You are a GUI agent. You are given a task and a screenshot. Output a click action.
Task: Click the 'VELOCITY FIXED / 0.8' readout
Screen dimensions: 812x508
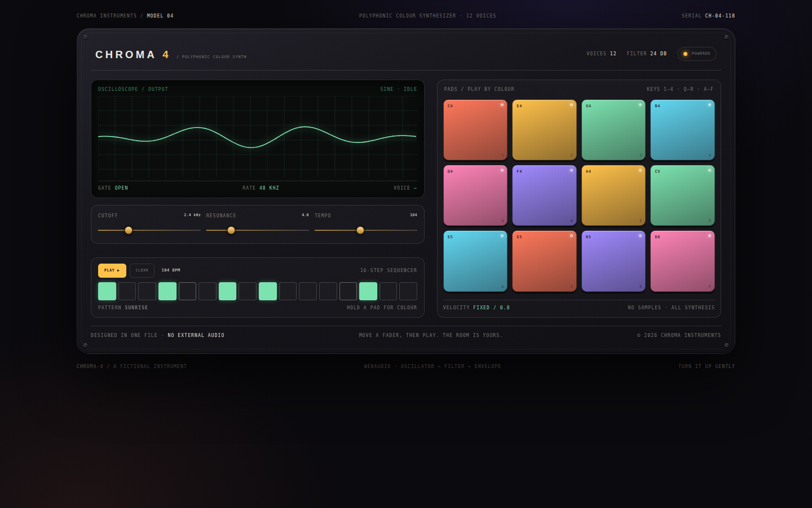coord(476,308)
